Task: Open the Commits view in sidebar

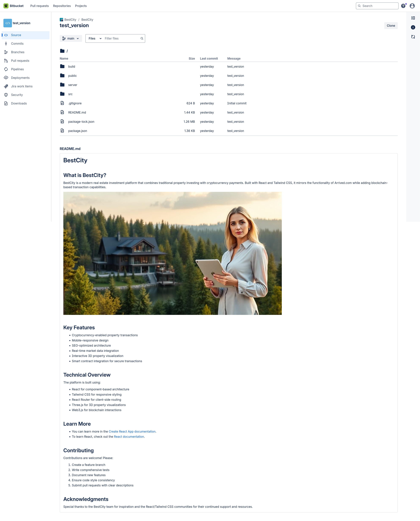Action: [17, 44]
